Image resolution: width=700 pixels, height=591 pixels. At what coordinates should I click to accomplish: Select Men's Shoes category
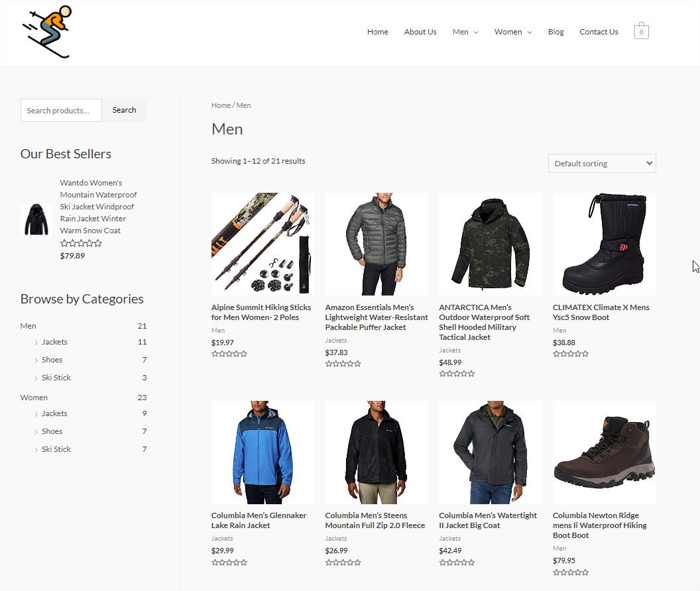coord(52,360)
